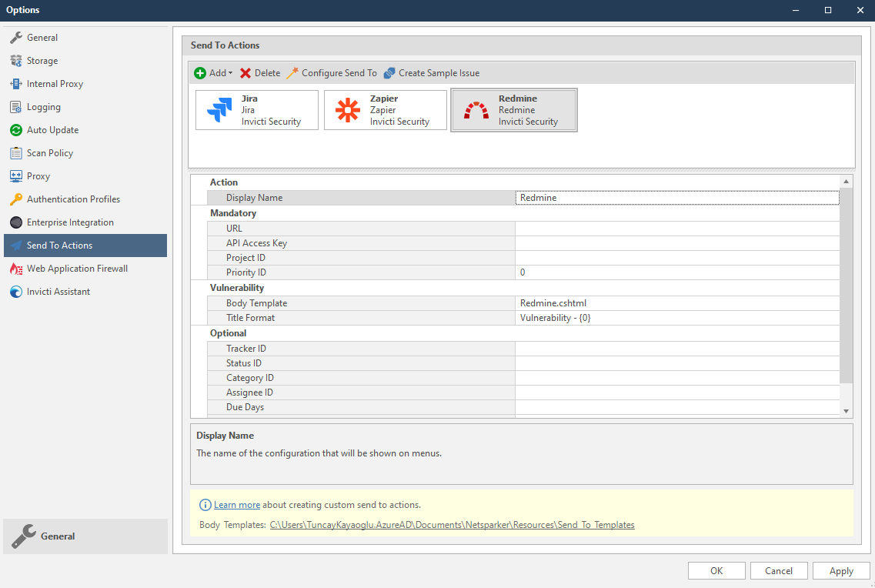Open General settings from sidebar

pos(44,37)
